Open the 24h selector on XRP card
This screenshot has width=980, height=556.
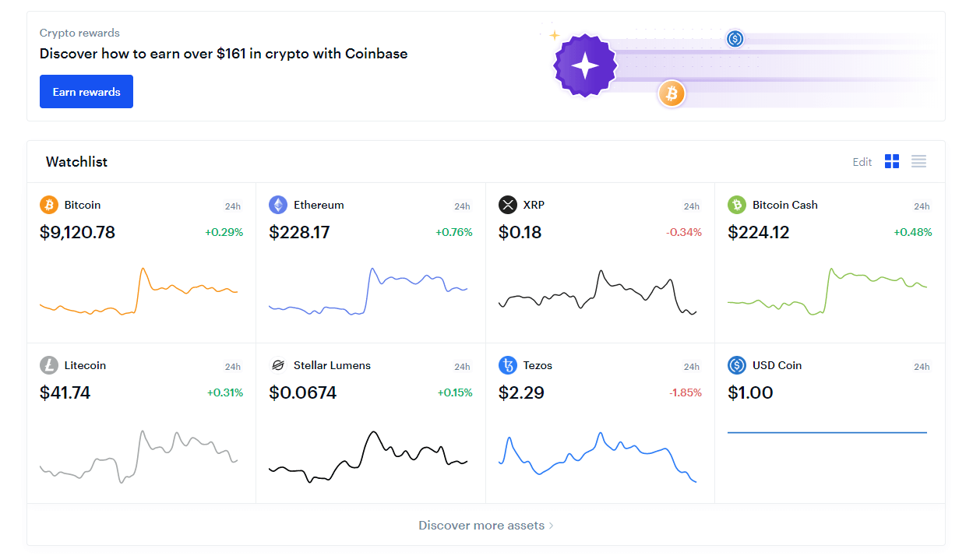[x=692, y=206]
